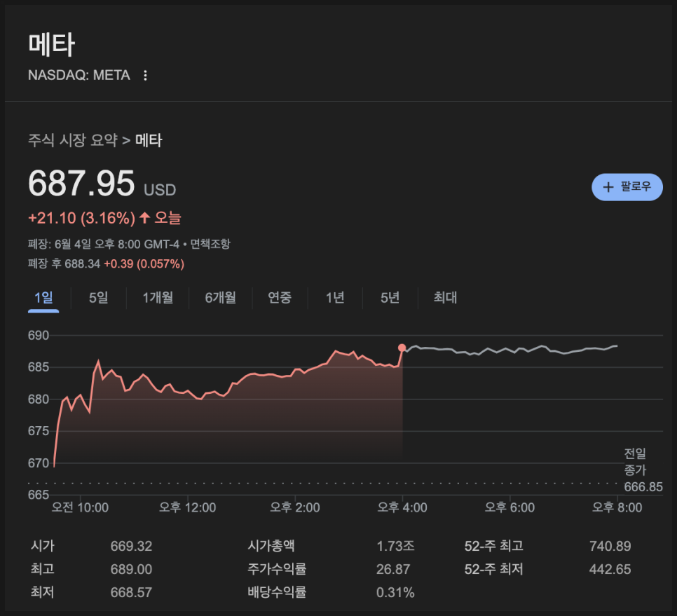The height and width of the screenshot is (616, 677).
Task: Click the red up-arrow next to 오늘
Action: coord(144,217)
